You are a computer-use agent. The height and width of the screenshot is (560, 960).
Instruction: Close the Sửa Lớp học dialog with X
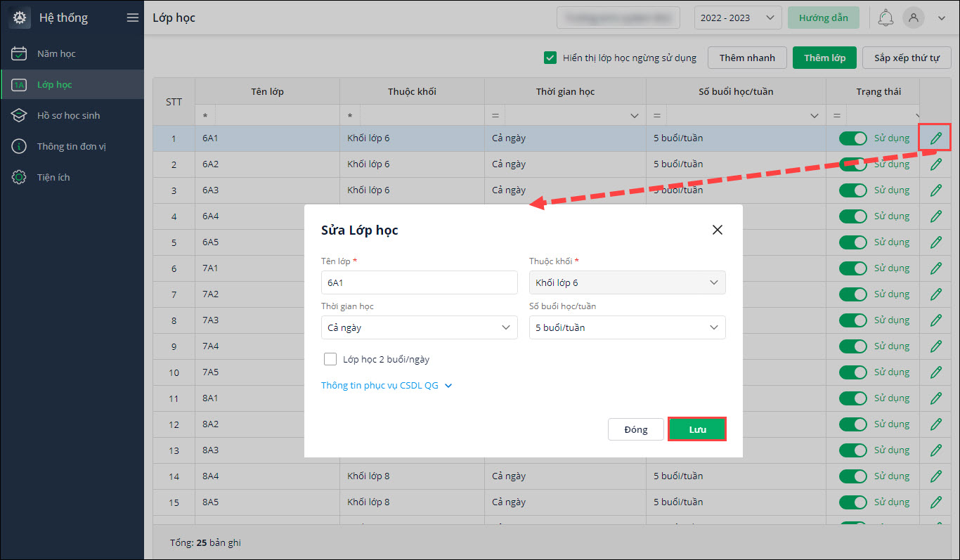[717, 230]
